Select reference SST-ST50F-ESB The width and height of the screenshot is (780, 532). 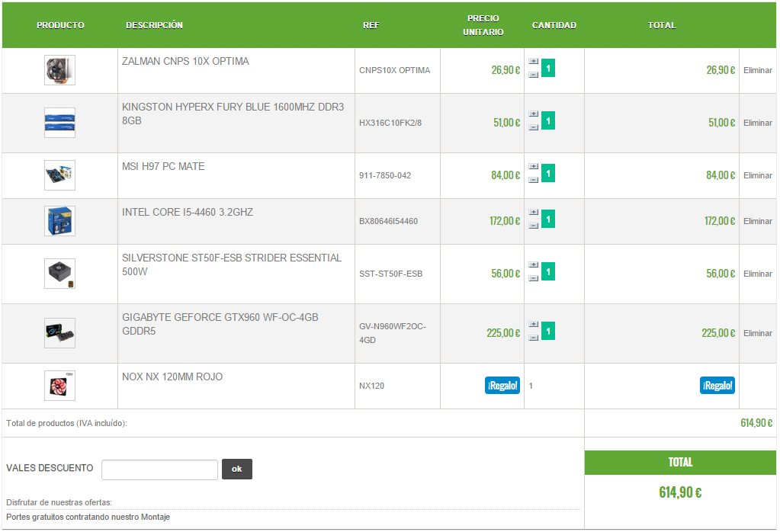click(390, 274)
